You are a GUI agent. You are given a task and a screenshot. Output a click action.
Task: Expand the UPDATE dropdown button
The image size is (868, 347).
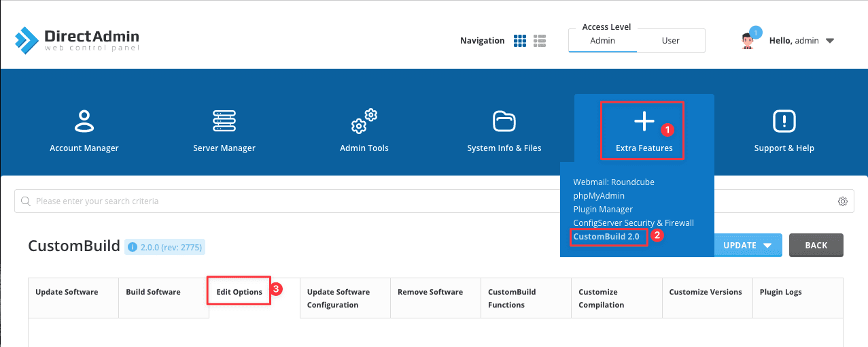[748, 246]
